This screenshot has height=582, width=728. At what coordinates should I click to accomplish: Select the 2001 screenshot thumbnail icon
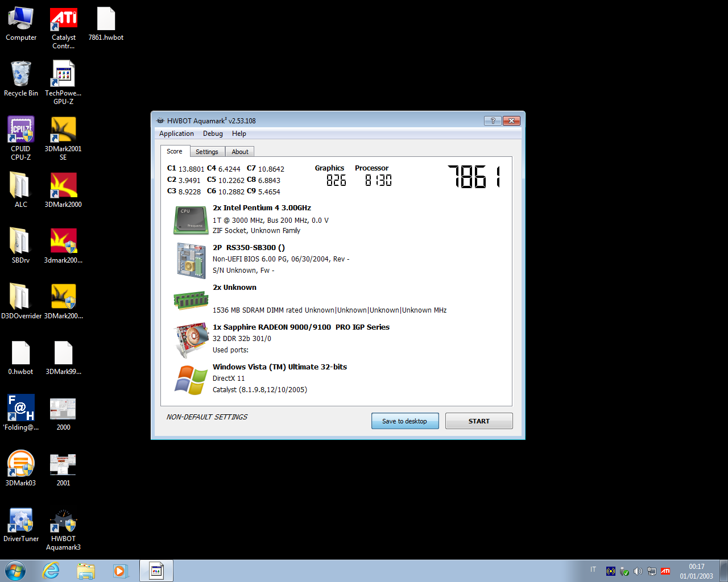pyautogui.click(x=63, y=469)
